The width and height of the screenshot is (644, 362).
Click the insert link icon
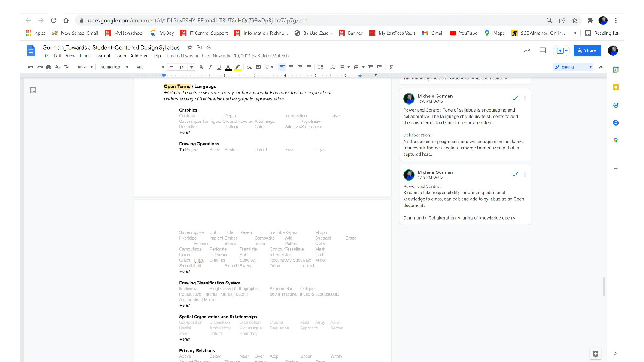pos(249,67)
